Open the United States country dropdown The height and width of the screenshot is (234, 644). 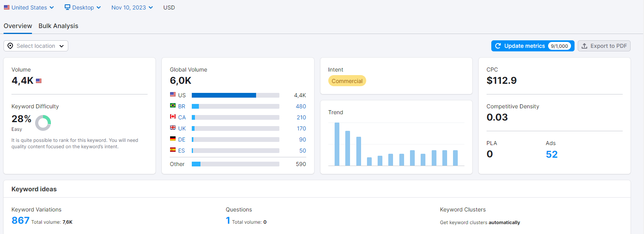29,8
